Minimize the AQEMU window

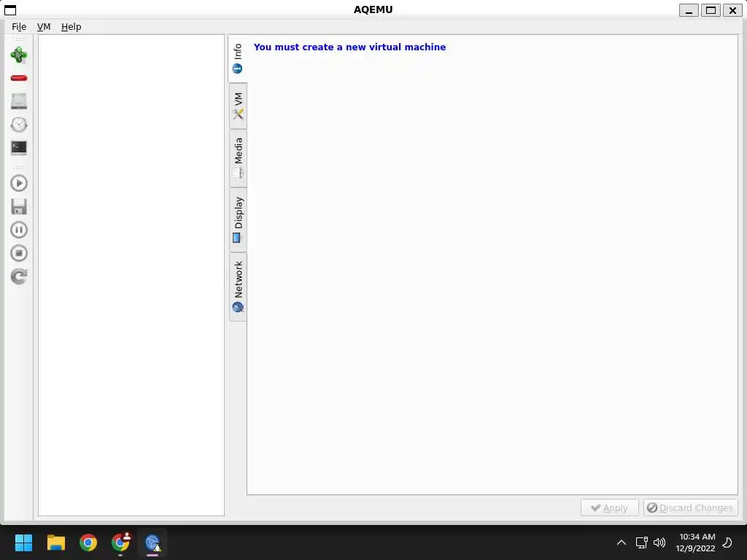click(x=689, y=10)
